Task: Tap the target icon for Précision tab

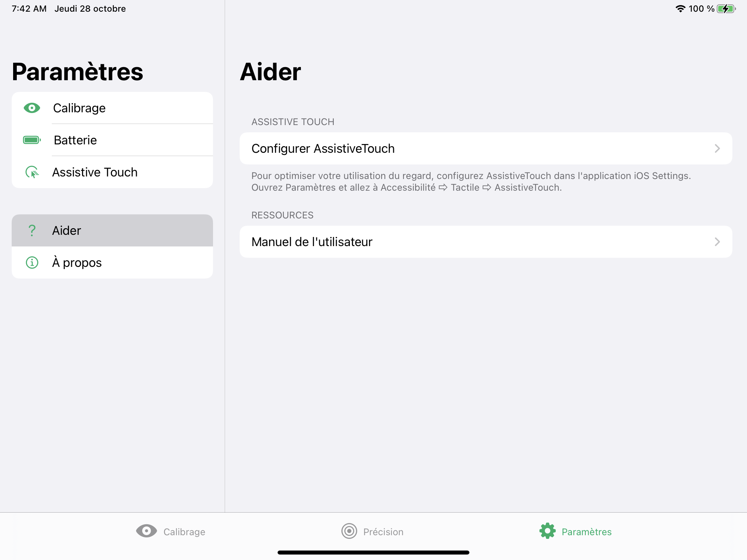Action: pos(349,531)
